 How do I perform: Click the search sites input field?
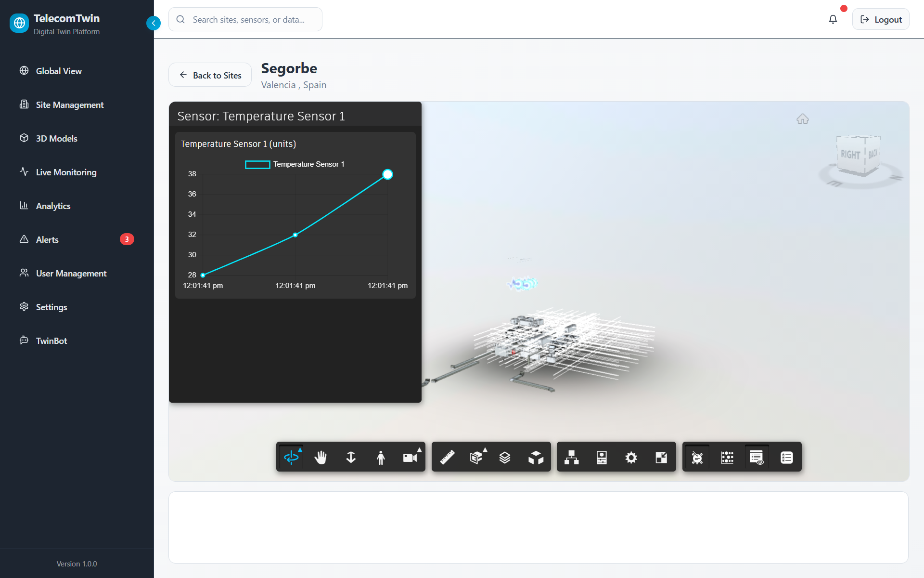248,19
